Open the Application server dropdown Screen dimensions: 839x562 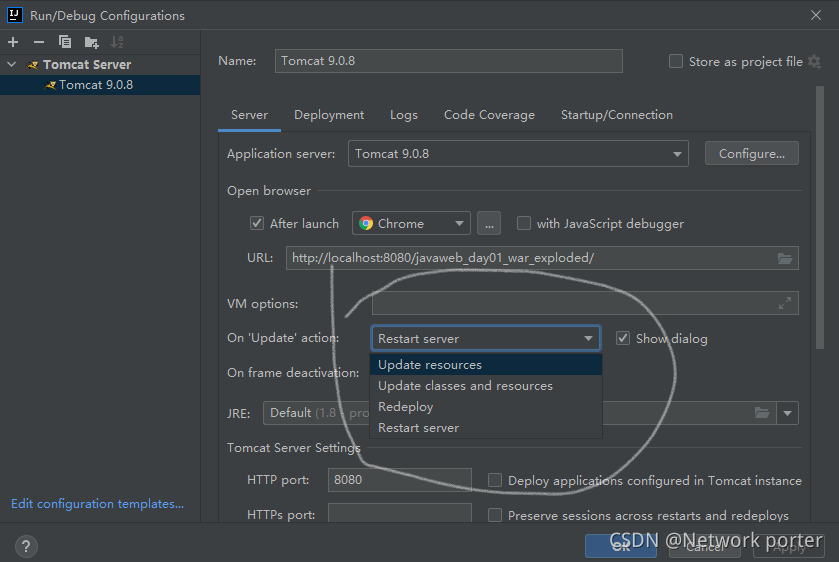point(518,154)
